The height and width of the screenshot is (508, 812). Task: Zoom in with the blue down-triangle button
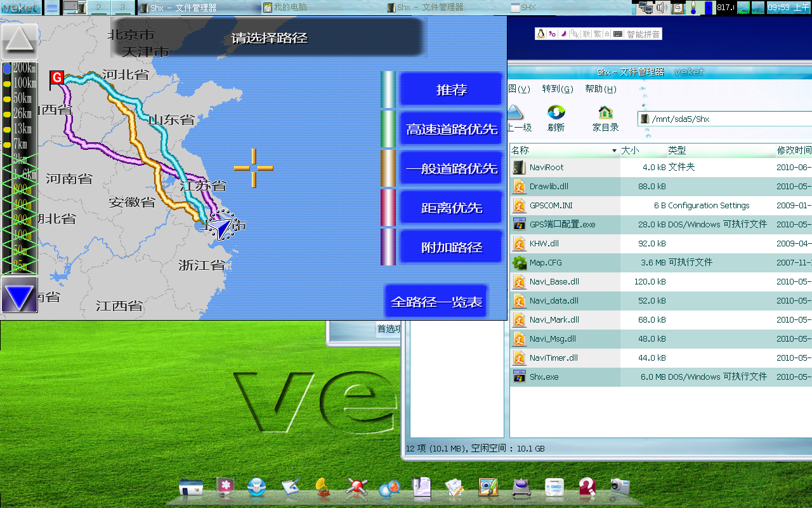(x=20, y=295)
